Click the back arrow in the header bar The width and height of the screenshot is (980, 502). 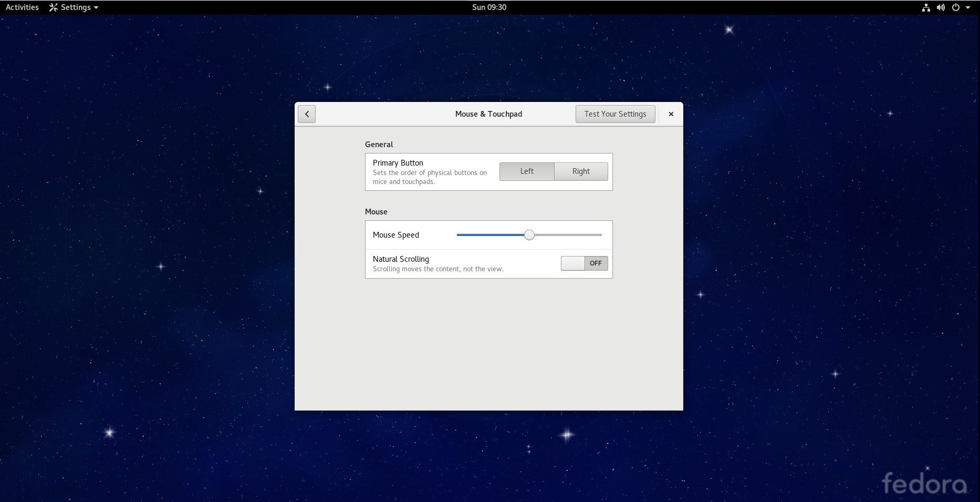[x=307, y=114]
